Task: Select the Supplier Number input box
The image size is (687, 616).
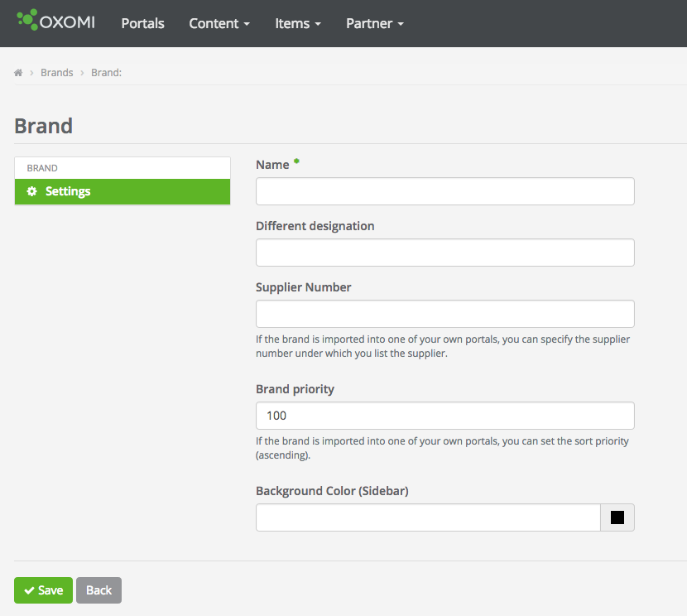Action: coord(444,314)
